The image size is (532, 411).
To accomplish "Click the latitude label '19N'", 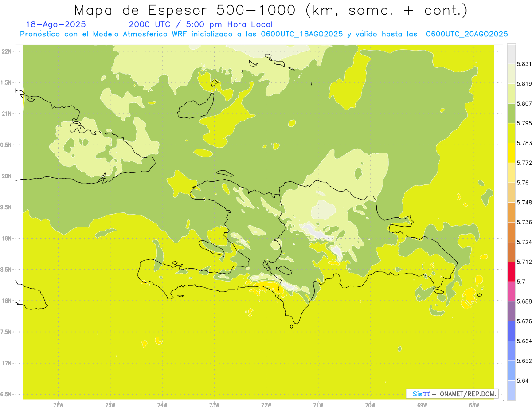I will click(6, 238).
